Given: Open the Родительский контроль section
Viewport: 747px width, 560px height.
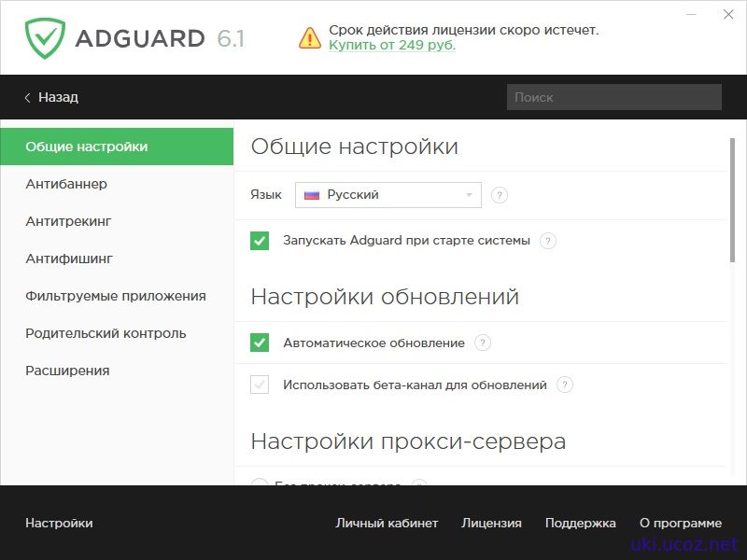Looking at the screenshot, I should coord(117,333).
